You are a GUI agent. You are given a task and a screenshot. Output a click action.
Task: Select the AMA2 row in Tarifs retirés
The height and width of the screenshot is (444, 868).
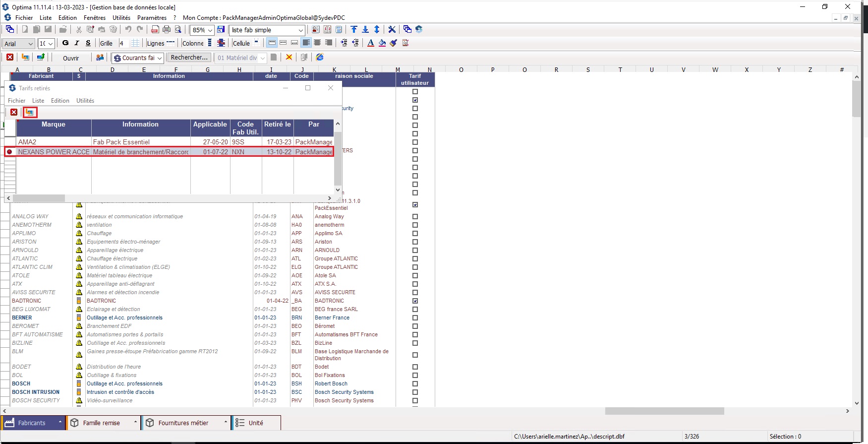pyautogui.click(x=169, y=142)
